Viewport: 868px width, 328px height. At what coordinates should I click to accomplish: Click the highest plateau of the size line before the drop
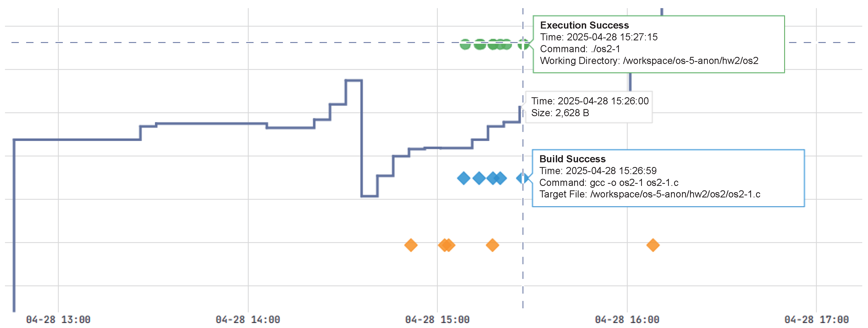click(354, 80)
